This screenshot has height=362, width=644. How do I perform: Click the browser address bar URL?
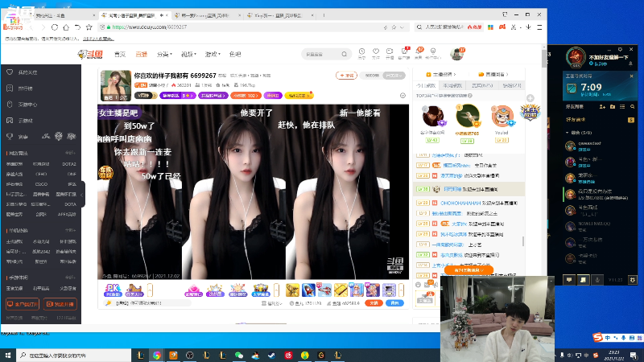(150, 27)
